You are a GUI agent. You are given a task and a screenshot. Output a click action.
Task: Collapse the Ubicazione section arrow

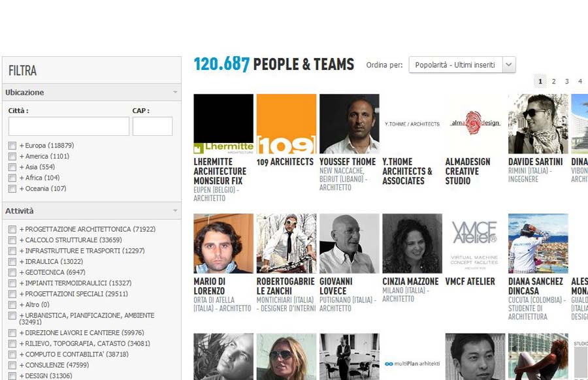click(x=175, y=92)
